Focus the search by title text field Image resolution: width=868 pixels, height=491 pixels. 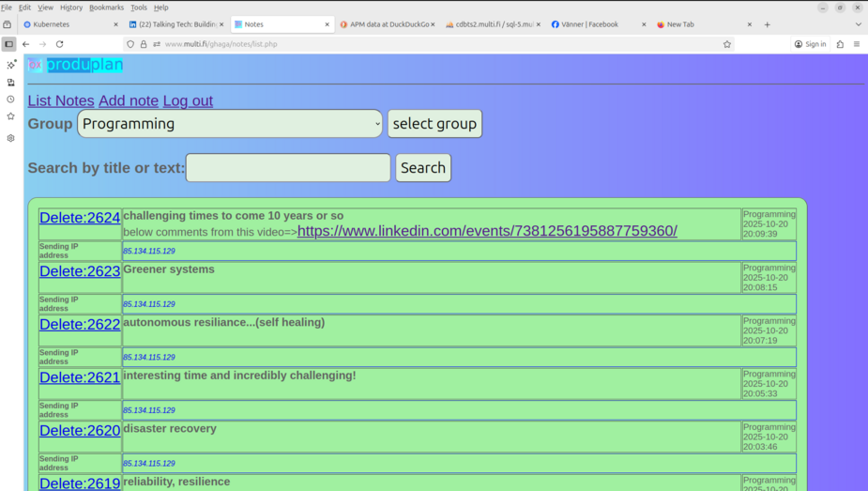click(x=288, y=168)
